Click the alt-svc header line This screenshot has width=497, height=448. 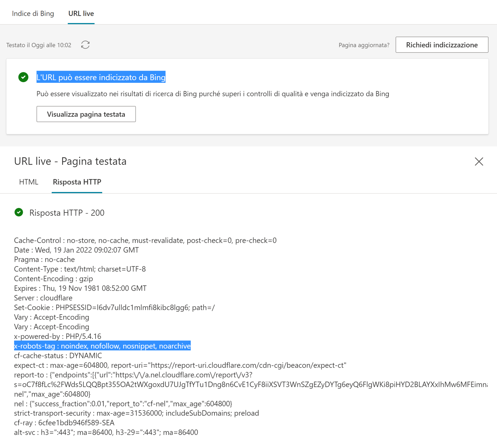tap(106, 432)
